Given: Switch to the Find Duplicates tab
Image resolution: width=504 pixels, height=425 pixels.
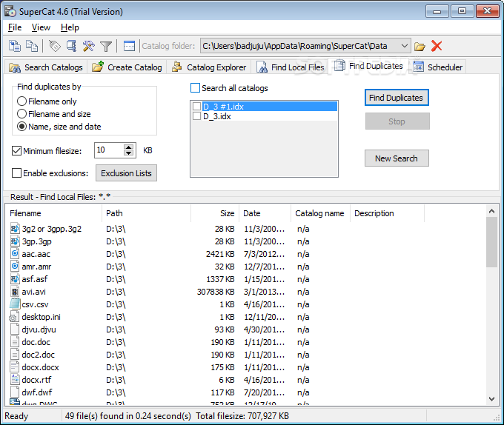Looking at the screenshot, I should coord(368,66).
